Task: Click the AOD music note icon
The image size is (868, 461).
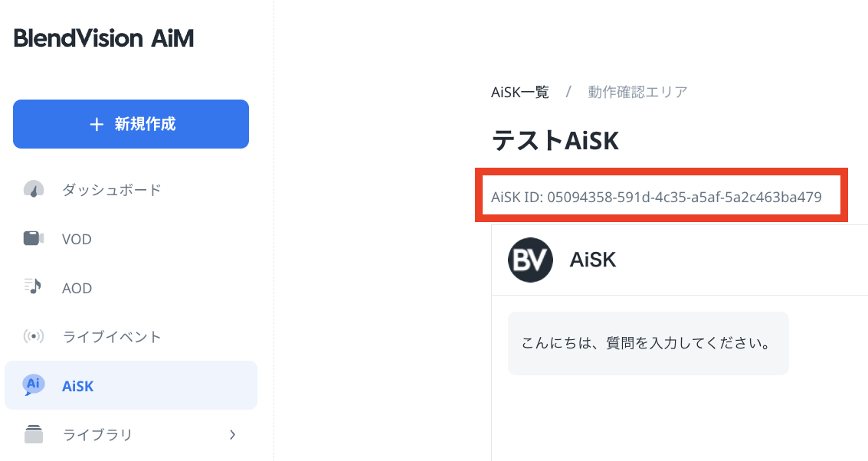Action: (33, 286)
